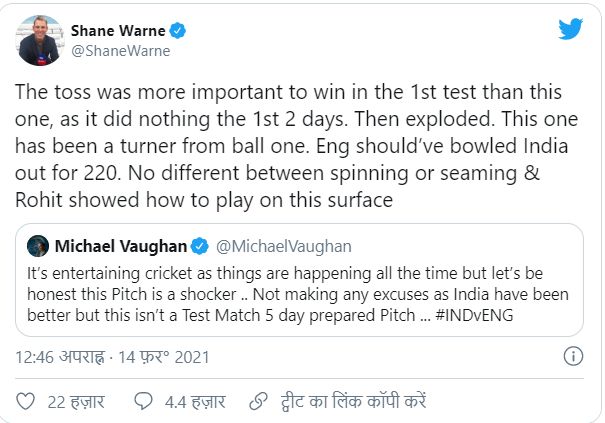Click the Twitter bird logo
Image resolution: width=605 pixels, height=423 pixels.
click(570, 29)
